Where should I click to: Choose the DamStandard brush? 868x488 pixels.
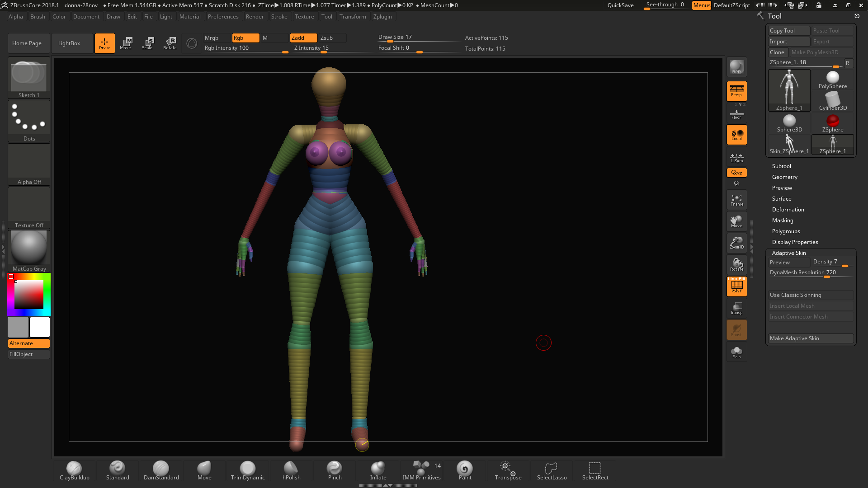tap(161, 470)
